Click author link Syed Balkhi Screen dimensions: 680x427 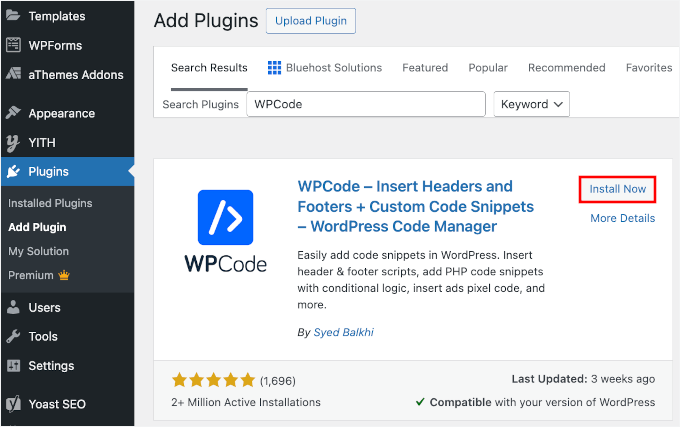343,332
